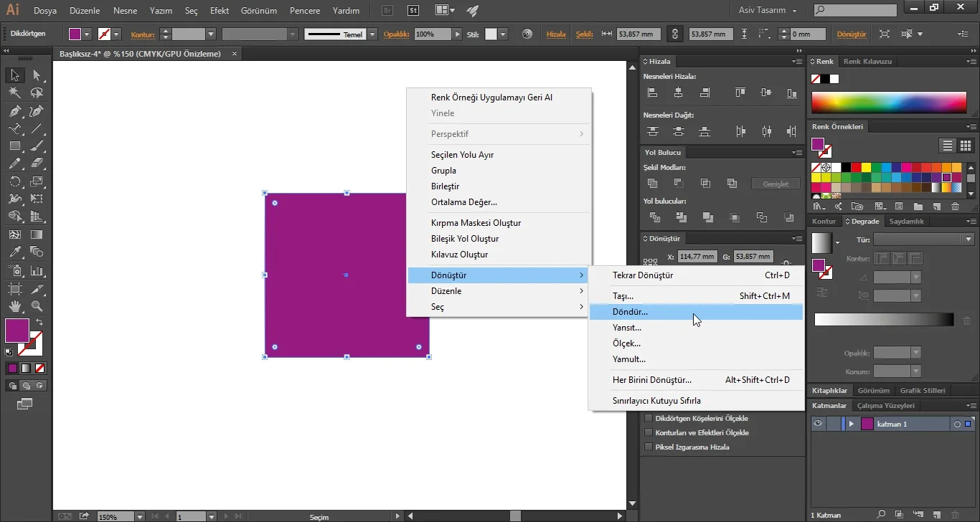Image resolution: width=980 pixels, height=522 pixels.
Task: Enable Dikdörtgen Köşelerini Ölçekle checkbox
Action: [x=649, y=418]
